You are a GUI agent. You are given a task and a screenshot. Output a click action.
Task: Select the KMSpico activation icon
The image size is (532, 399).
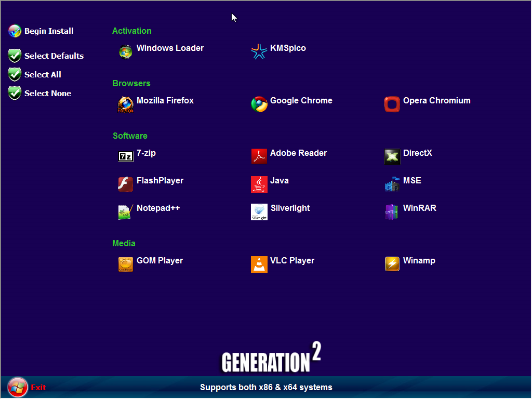coord(259,51)
